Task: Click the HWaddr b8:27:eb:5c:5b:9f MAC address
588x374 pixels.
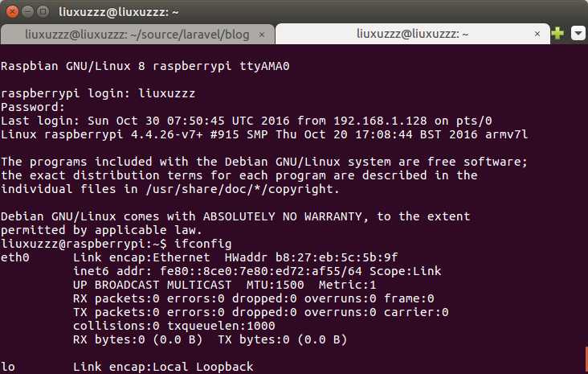Action: click(311, 257)
